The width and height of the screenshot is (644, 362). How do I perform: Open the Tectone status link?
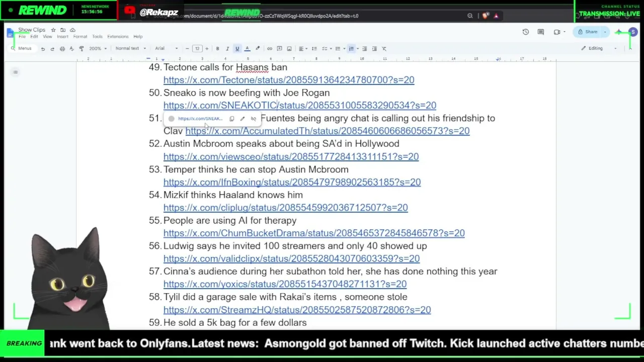click(x=289, y=80)
